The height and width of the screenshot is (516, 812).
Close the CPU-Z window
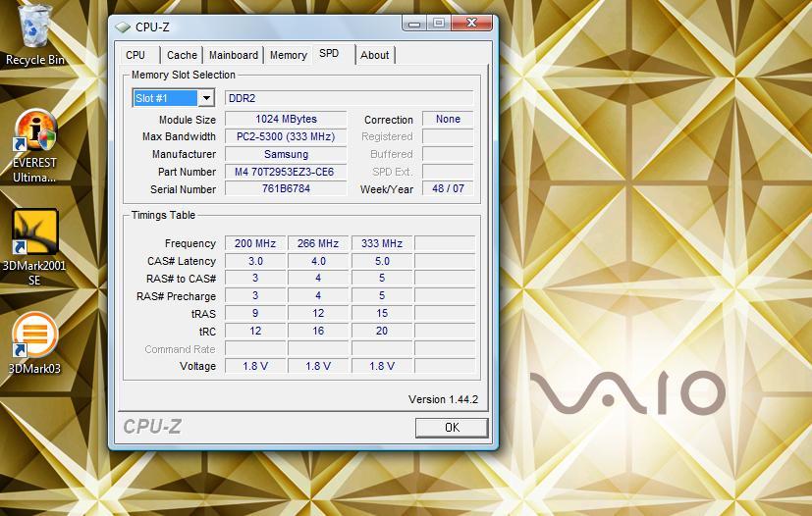(471, 23)
